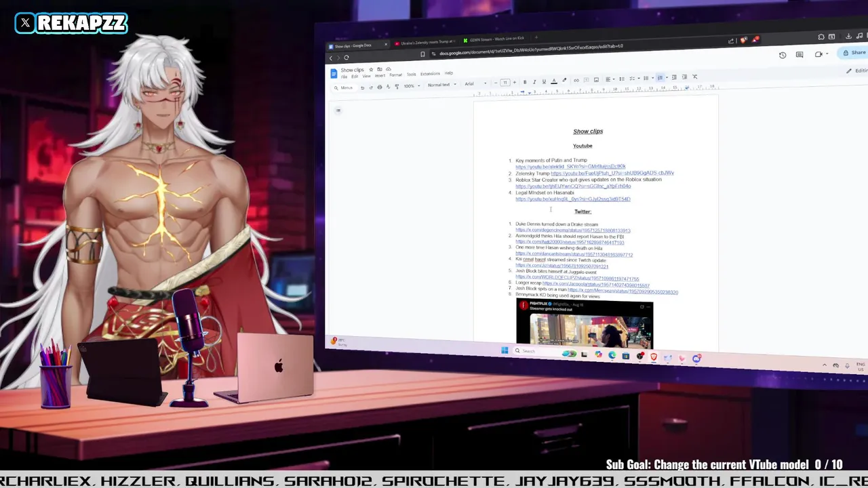
Task: Open the Longer recap x.com link
Action: click(595, 283)
